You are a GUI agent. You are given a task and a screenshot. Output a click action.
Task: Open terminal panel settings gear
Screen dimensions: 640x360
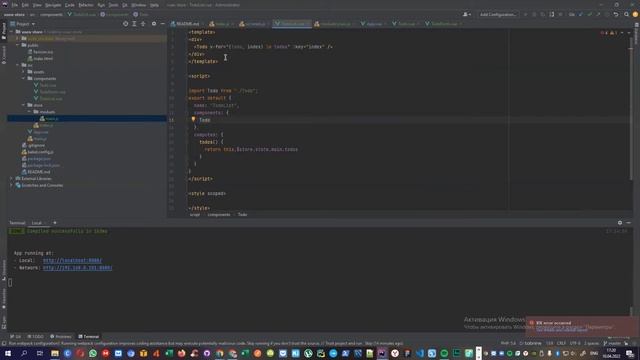620,223
